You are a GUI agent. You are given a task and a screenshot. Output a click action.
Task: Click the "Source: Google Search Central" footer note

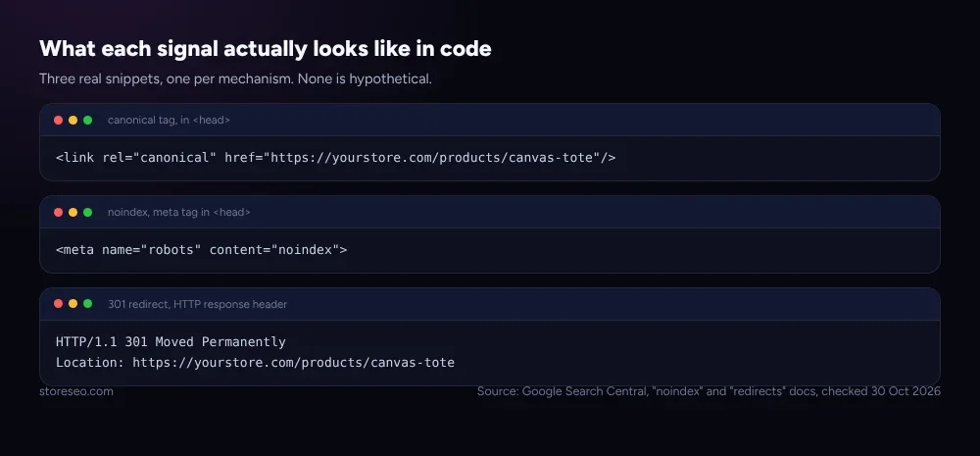point(709,391)
